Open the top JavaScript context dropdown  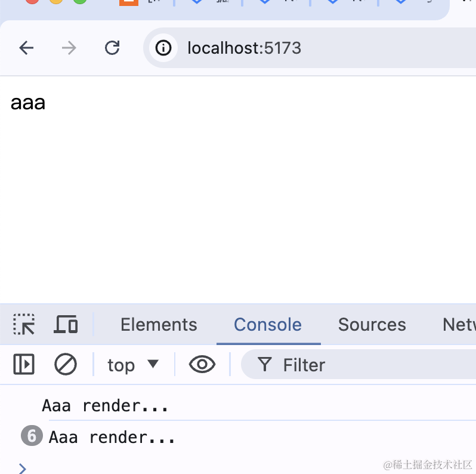(133, 365)
